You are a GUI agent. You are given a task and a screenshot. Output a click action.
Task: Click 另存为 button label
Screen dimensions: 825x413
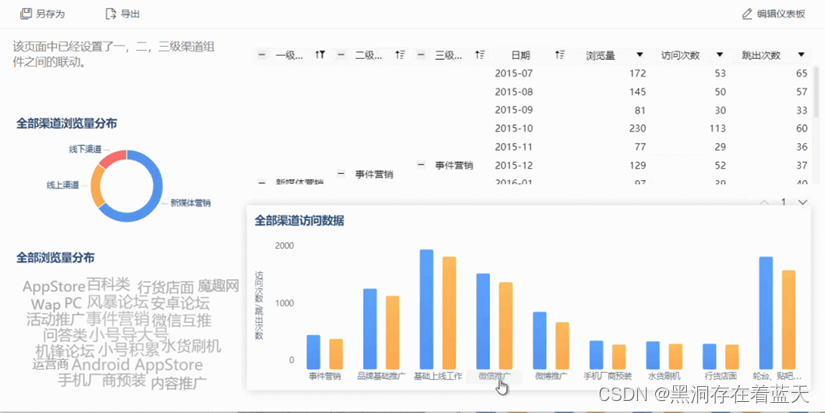[50, 14]
